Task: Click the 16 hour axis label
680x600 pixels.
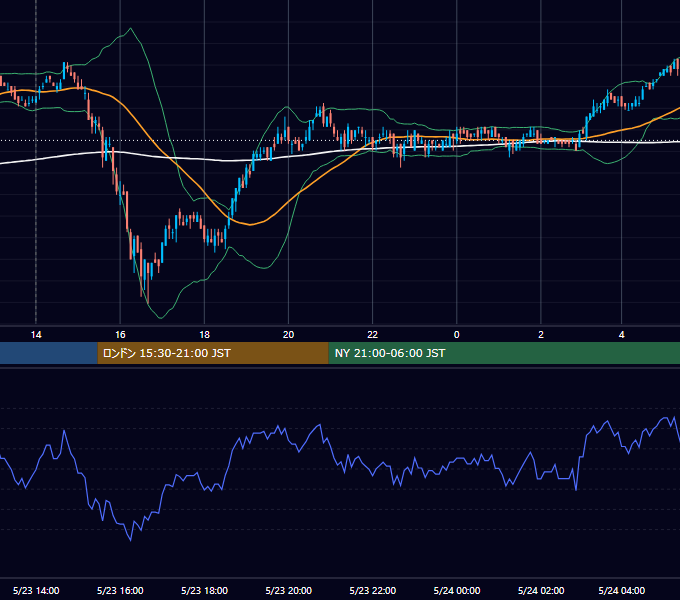Action: pos(120,335)
